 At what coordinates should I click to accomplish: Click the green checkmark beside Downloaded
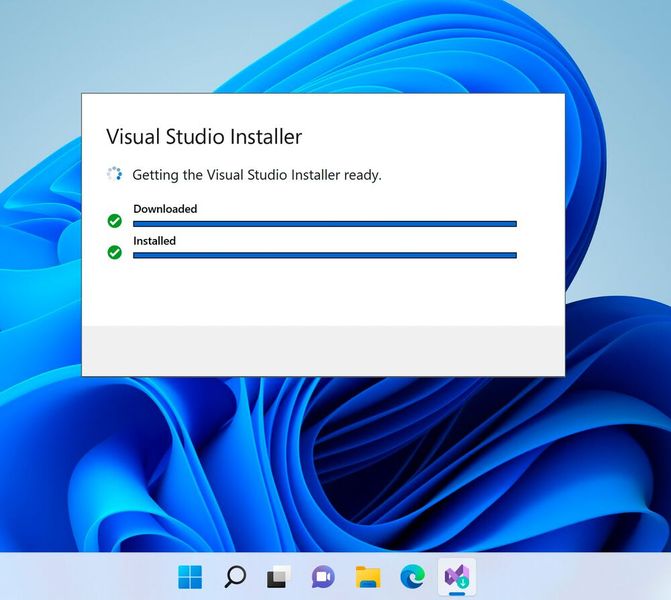115,221
